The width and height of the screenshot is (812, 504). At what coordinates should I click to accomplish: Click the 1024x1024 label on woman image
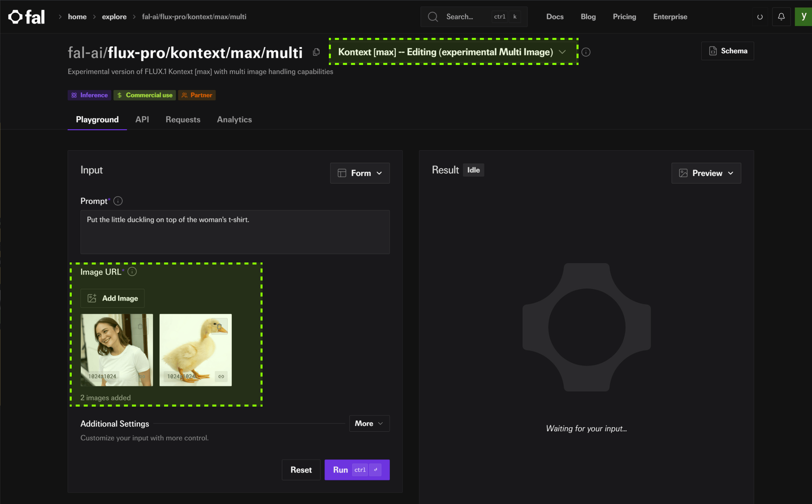point(102,376)
